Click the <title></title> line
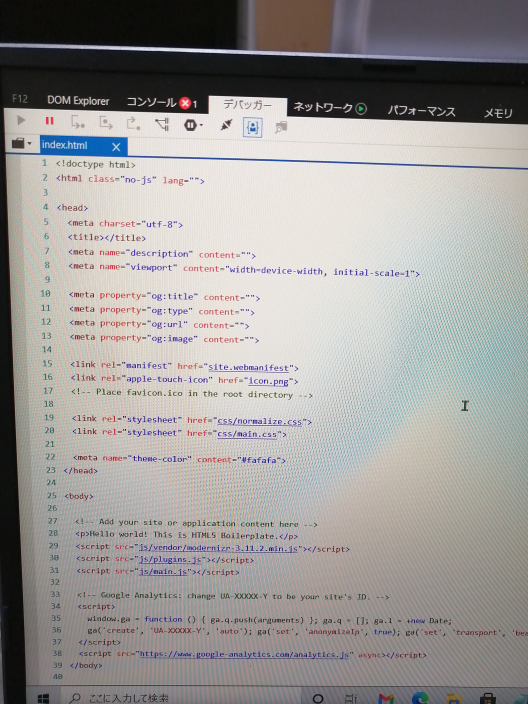Screen dimensions: 528x704 tap(107, 237)
